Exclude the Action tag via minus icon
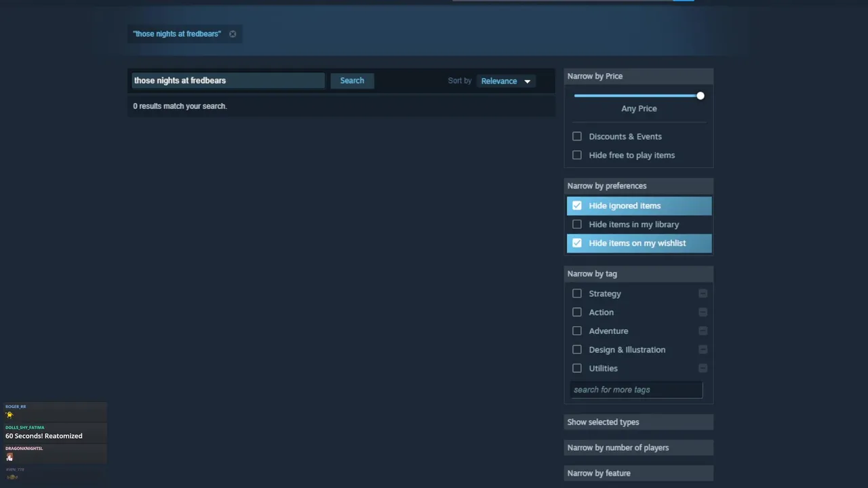 click(x=703, y=312)
